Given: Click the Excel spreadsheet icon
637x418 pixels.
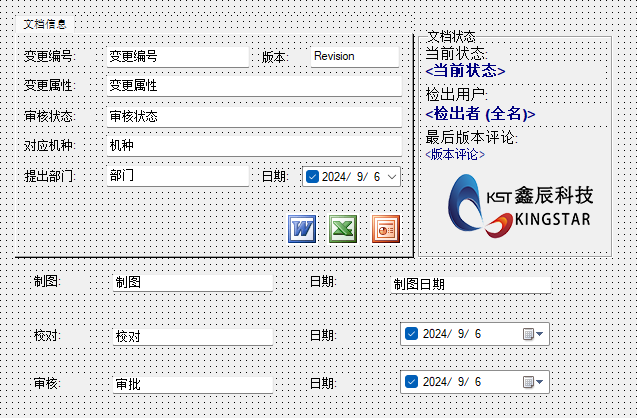Looking at the screenshot, I should (343, 229).
